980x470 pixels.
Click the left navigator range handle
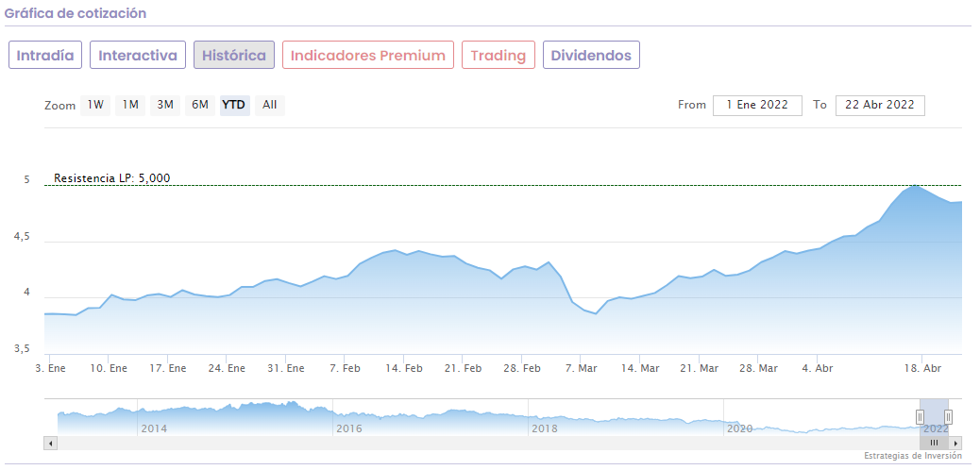[921, 416]
